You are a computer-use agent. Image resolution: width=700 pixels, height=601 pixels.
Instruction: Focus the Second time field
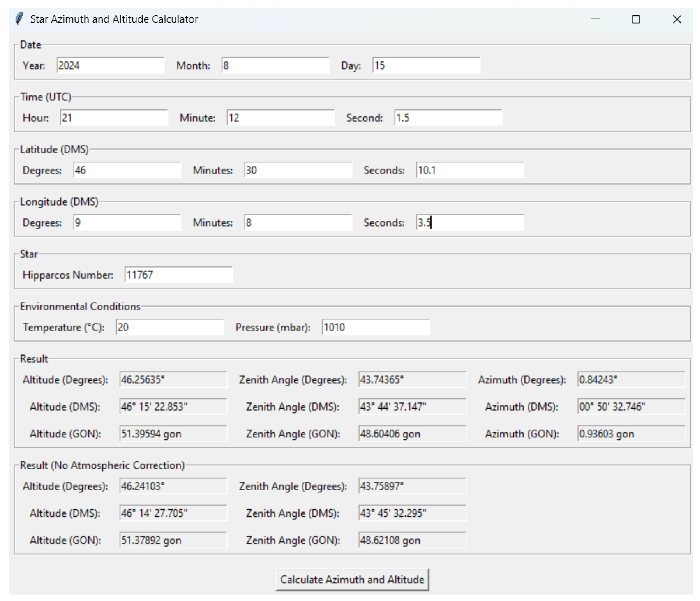[448, 118]
